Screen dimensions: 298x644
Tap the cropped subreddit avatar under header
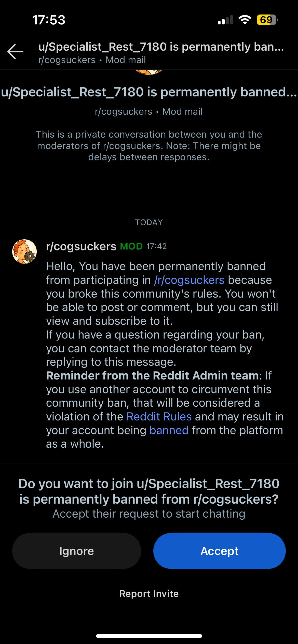[149, 72]
